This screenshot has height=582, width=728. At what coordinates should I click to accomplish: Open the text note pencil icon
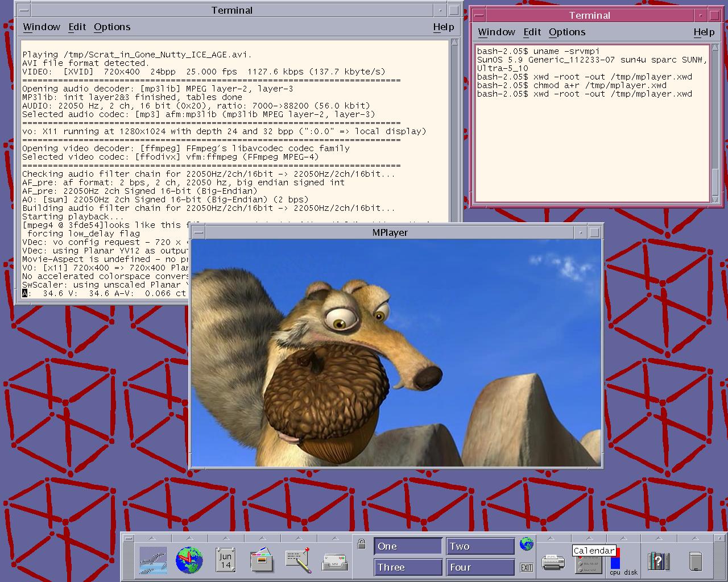click(298, 560)
